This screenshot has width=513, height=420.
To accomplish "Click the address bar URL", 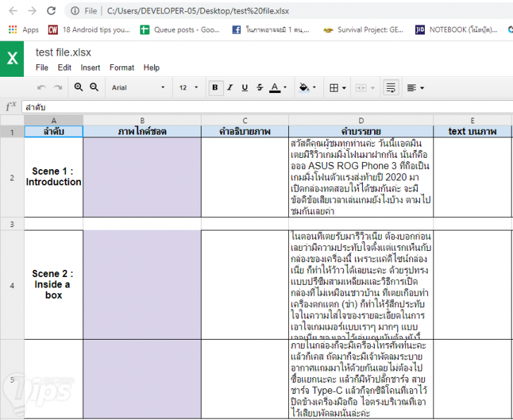I will [198, 11].
